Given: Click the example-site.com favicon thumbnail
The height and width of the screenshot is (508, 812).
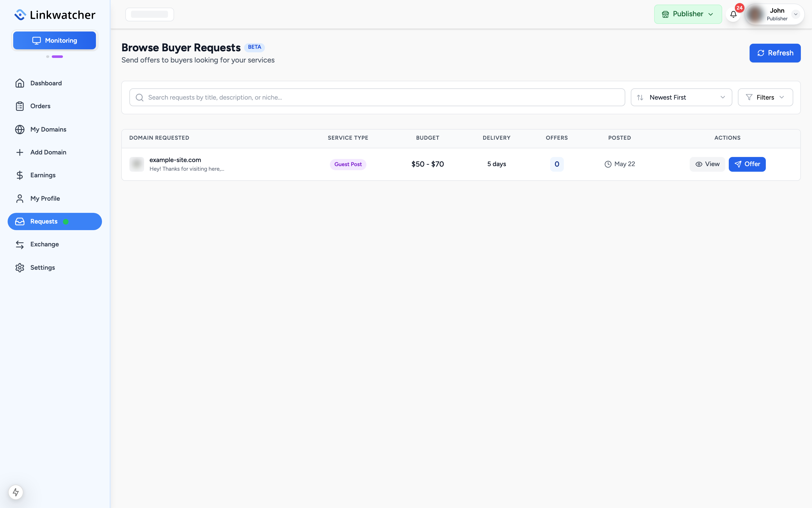Looking at the screenshot, I should pyautogui.click(x=137, y=164).
